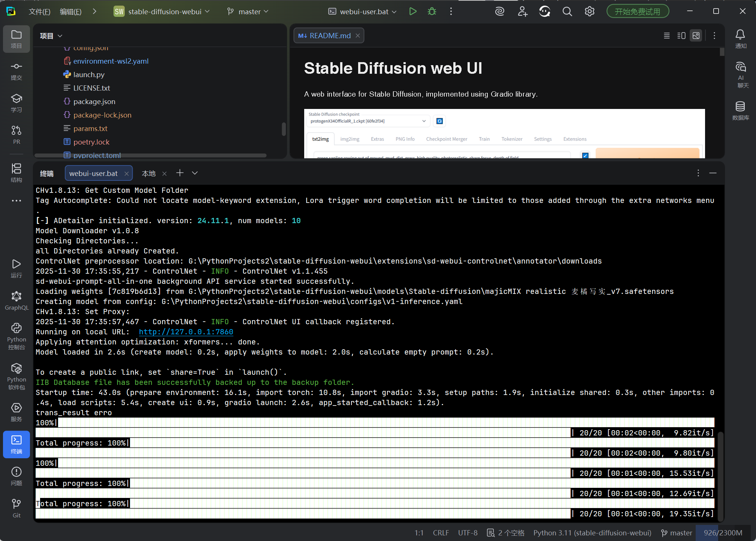The image size is (756, 541).
Task: Switch README to preview-only mode
Action: (696, 36)
